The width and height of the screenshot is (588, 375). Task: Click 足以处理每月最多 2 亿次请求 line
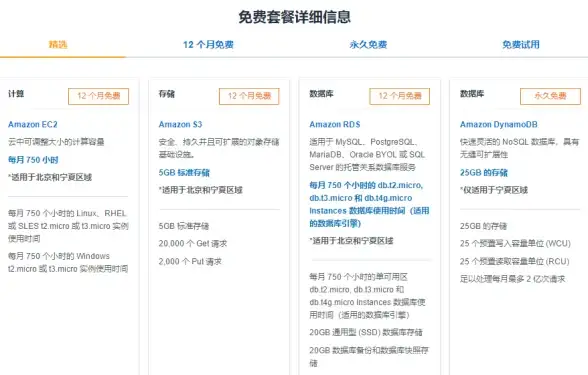coord(512,279)
